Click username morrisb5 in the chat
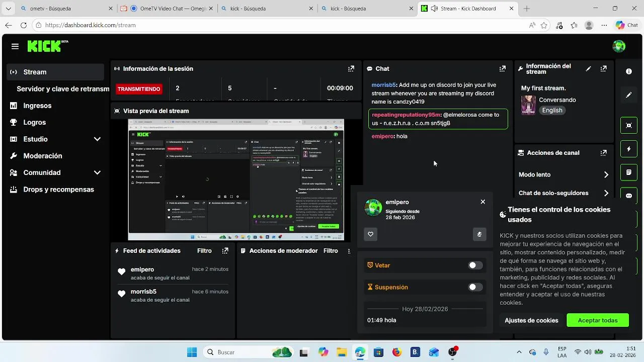Image resolution: width=644 pixels, height=362 pixels. (384, 85)
